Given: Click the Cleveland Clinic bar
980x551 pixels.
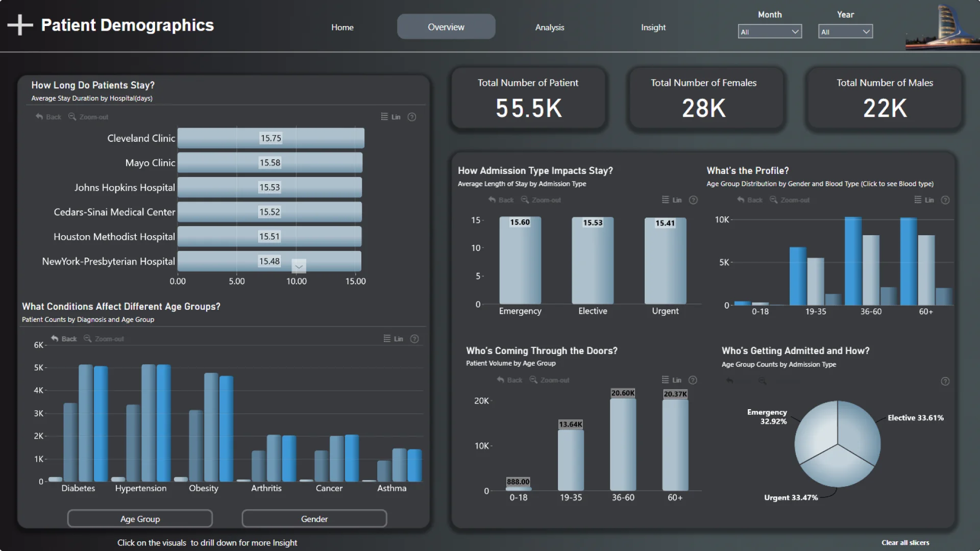Looking at the screenshot, I should tap(271, 138).
